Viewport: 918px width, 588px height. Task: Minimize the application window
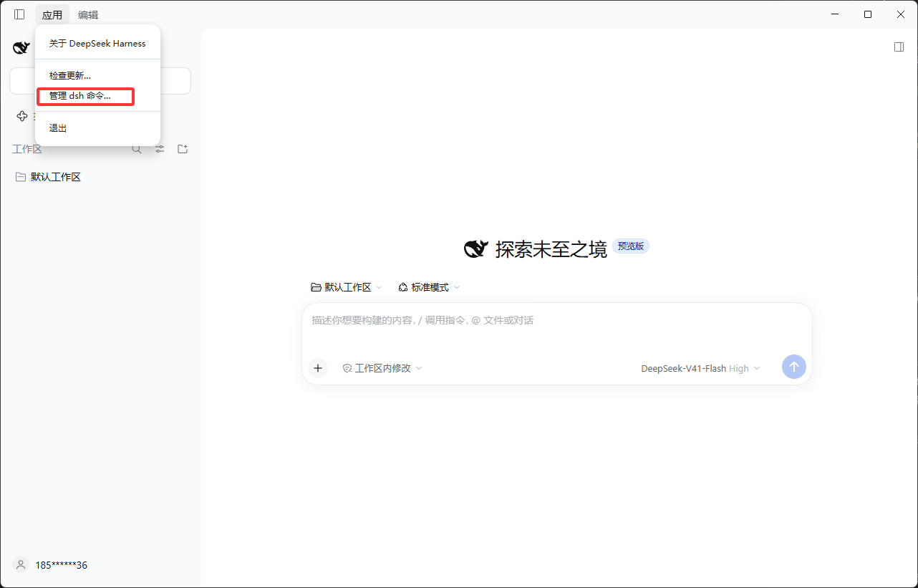[835, 14]
